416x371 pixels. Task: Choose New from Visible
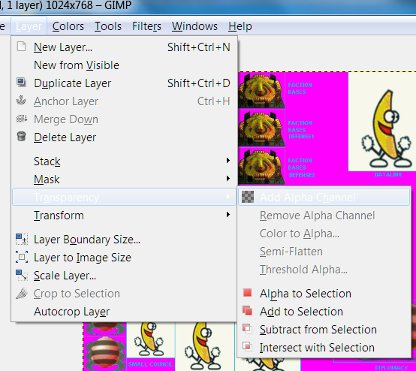click(x=76, y=65)
